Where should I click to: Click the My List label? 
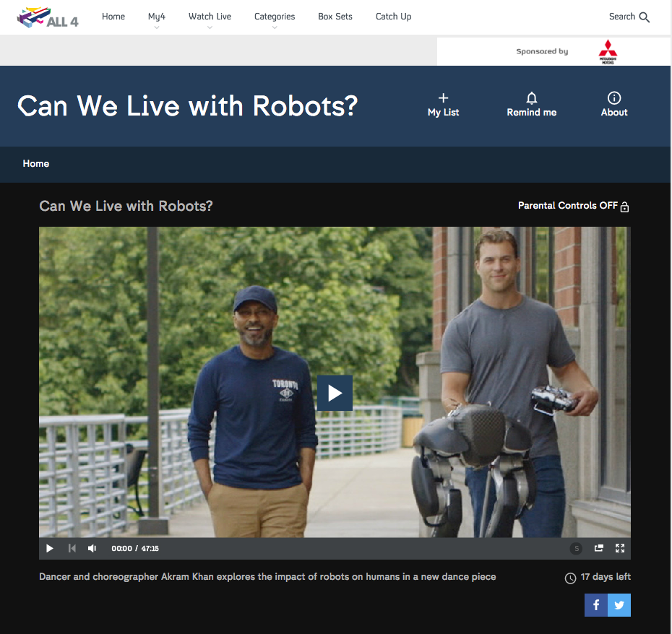[443, 112]
